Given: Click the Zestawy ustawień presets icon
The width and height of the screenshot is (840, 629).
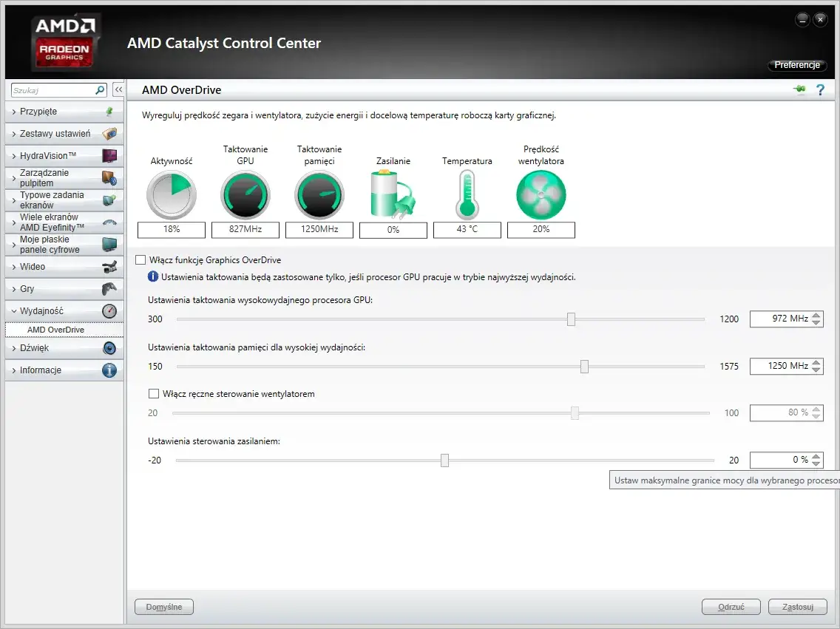Looking at the screenshot, I should click(x=109, y=134).
